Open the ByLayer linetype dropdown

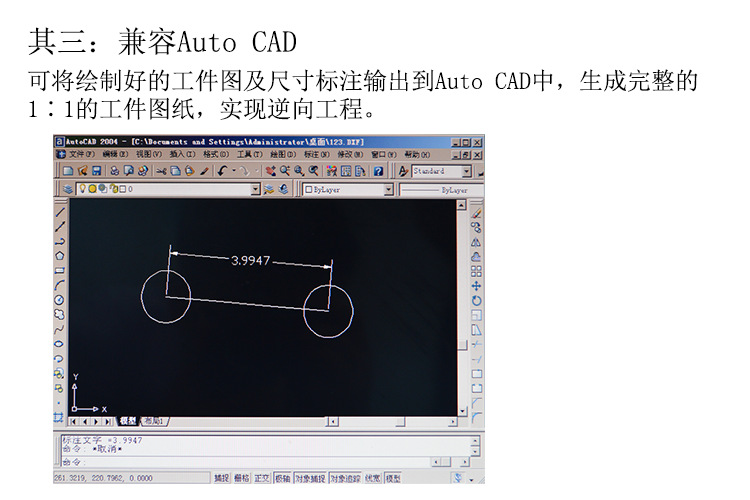(440, 190)
